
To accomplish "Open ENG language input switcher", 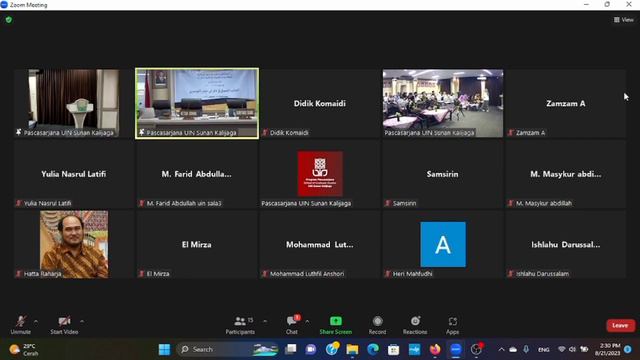I will (544, 349).
